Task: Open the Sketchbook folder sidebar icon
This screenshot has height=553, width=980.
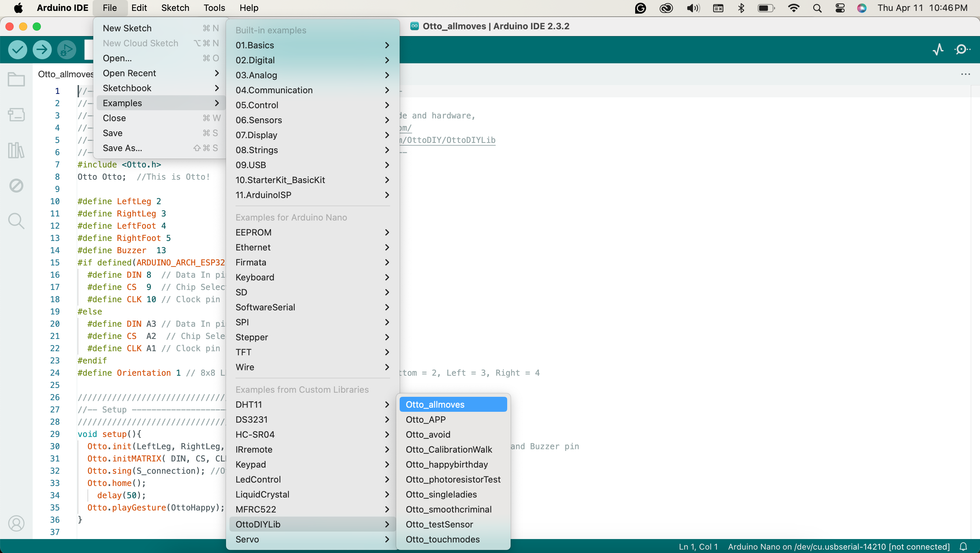Action: (16, 80)
